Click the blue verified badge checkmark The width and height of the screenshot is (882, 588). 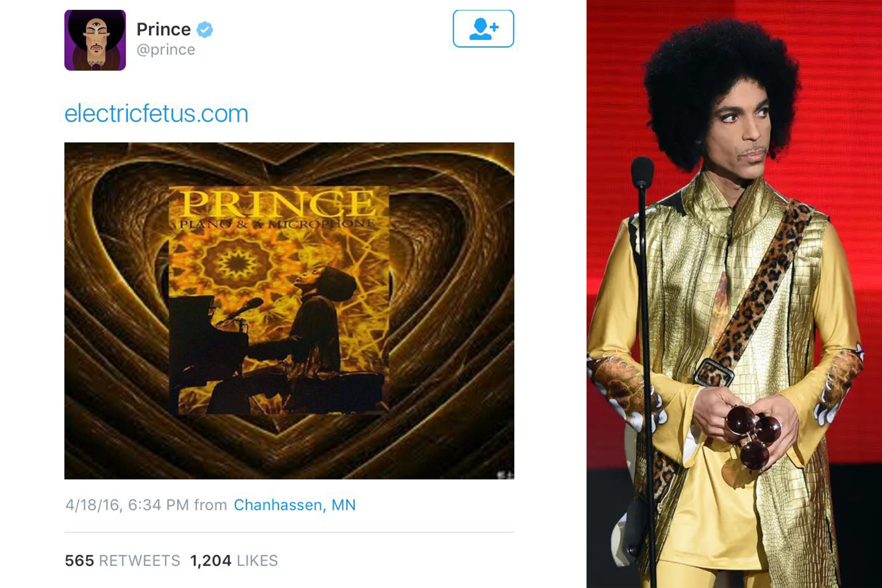coord(205,30)
